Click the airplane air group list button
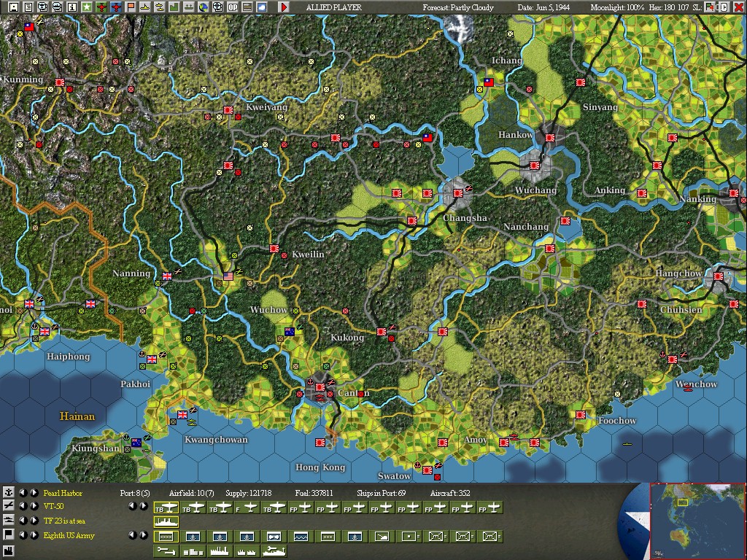 (8, 506)
